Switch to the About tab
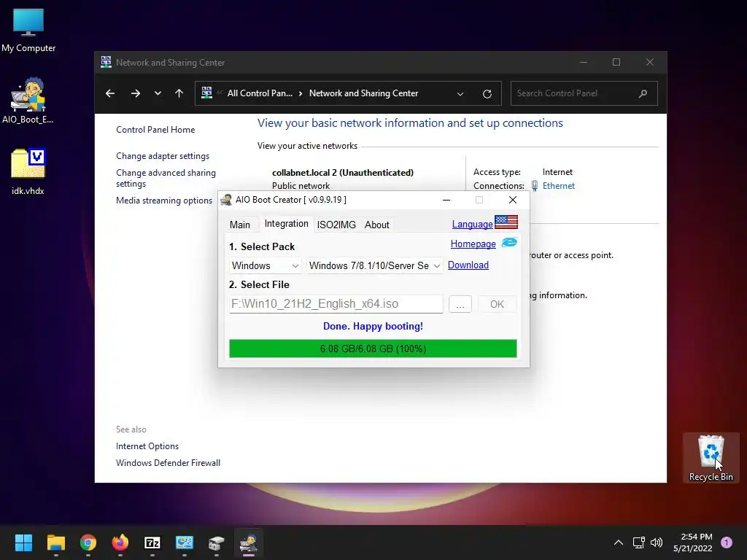This screenshot has width=747, height=560. [x=377, y=225]
